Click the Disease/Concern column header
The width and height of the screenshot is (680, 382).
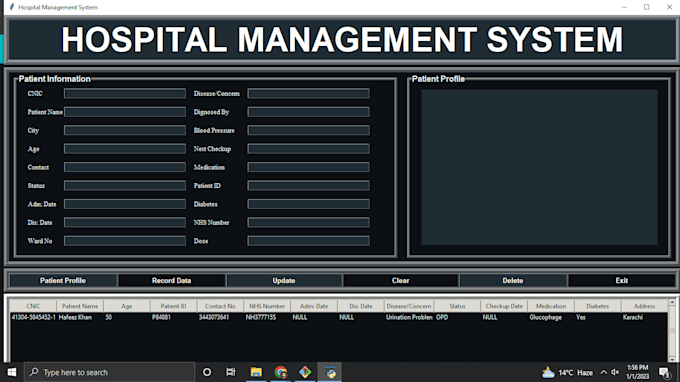click(x=409, y=306)
